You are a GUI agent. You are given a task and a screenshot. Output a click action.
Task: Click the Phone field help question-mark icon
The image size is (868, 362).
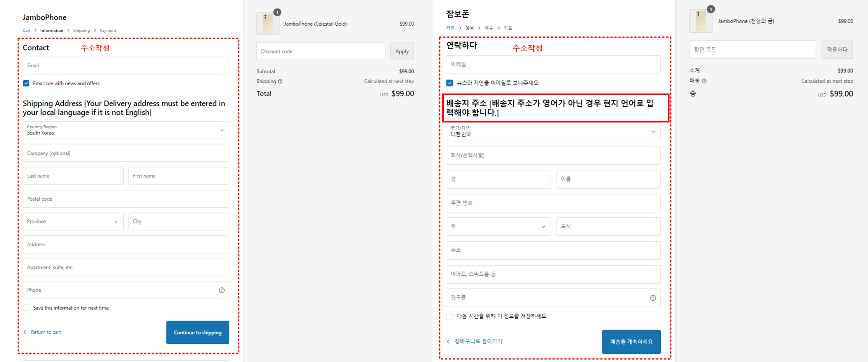point(222,290)
